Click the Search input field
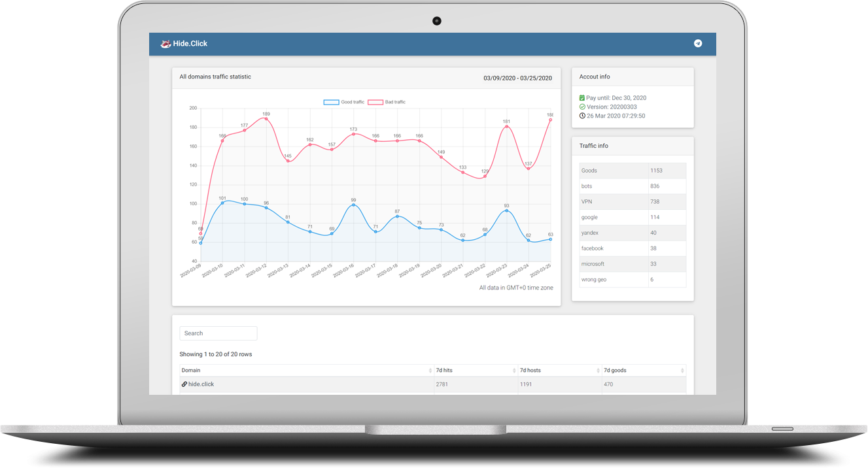 tap(218, 333)
